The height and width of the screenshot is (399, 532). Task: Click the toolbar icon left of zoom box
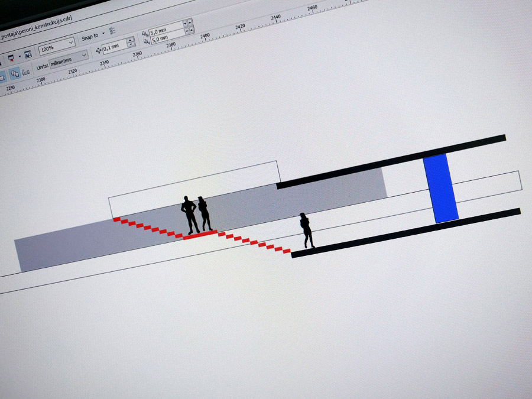[28, 54]
